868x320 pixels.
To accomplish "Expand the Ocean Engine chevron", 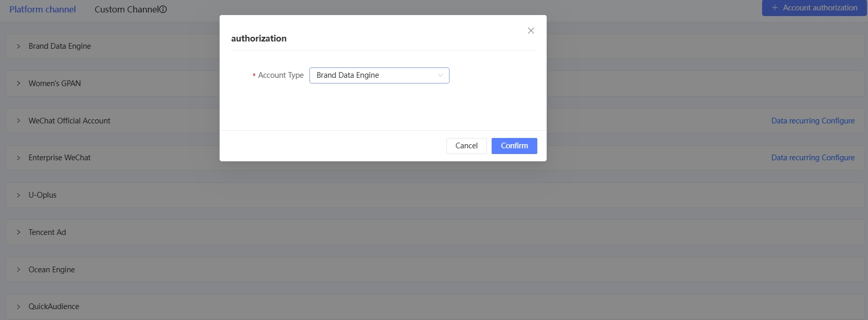I will click(19, 270).
